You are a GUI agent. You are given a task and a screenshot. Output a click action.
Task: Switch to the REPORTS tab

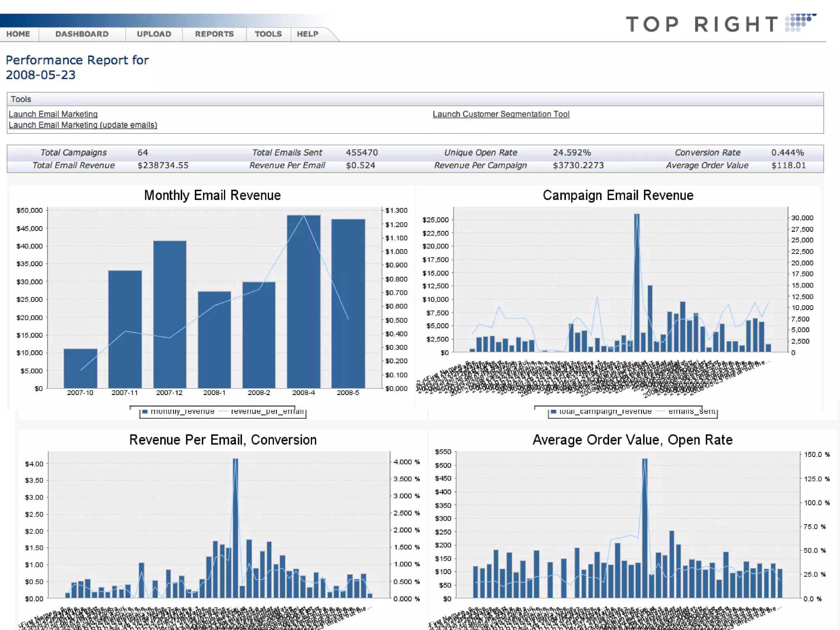[214, 34]
